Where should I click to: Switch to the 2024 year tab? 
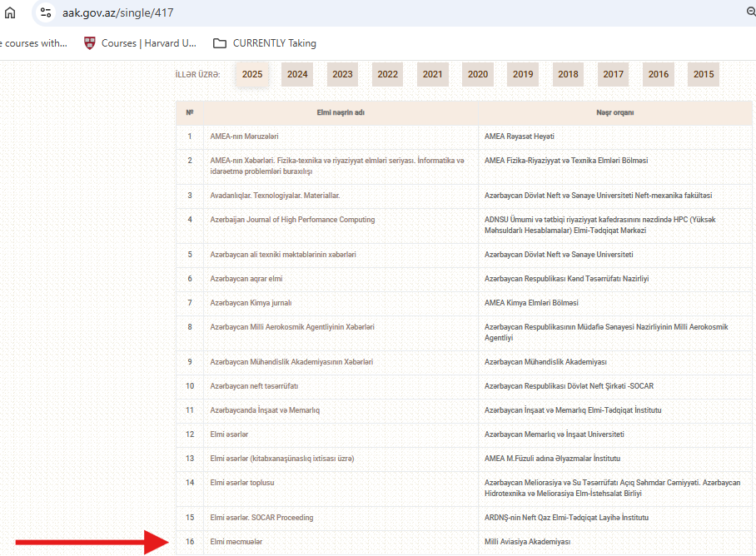[x=297, y=74]
